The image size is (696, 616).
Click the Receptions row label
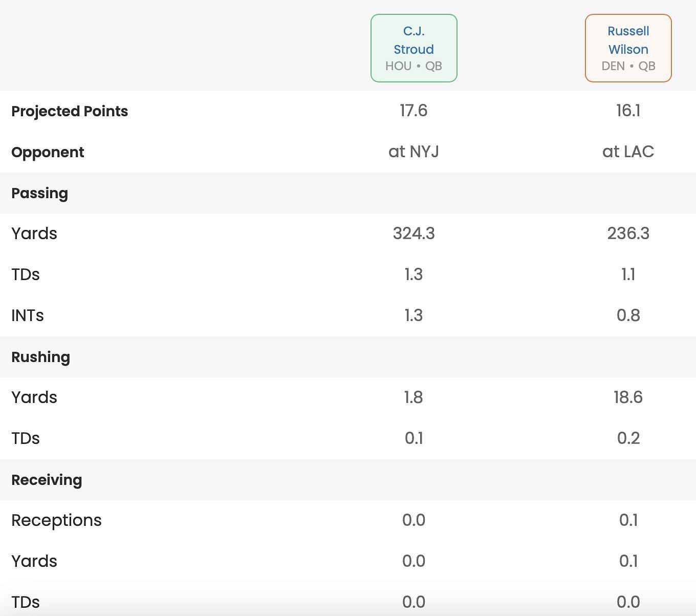point(56,520)
